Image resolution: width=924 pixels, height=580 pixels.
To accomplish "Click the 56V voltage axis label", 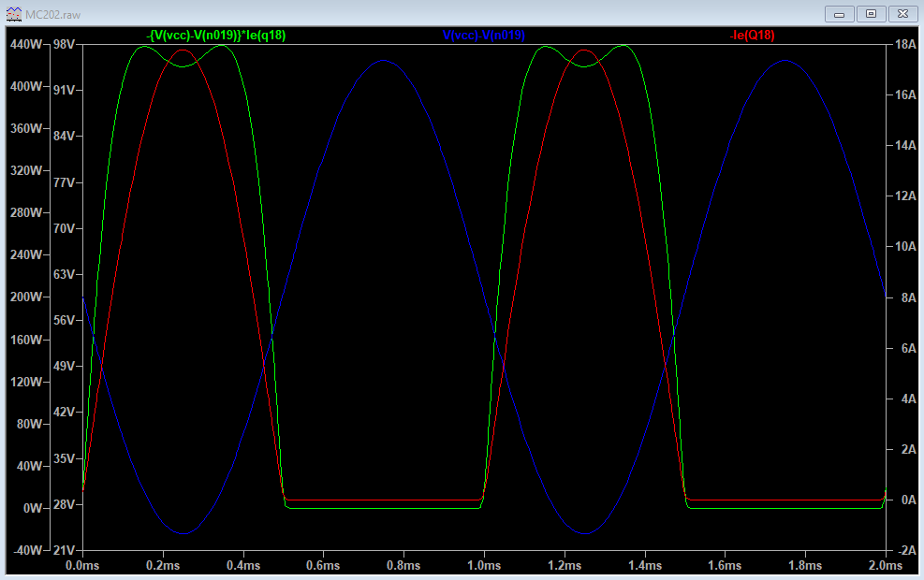I will (x=65, y=320).
